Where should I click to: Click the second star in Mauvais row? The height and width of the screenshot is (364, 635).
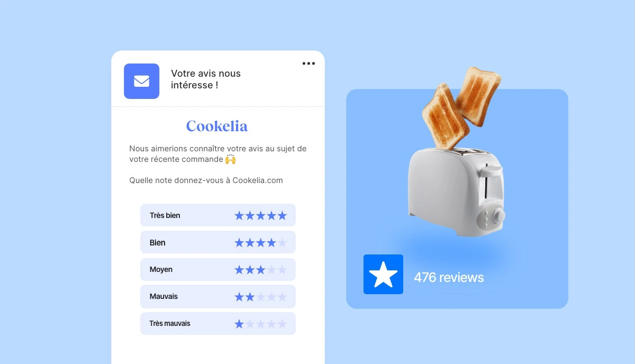[x=250, y=297]
